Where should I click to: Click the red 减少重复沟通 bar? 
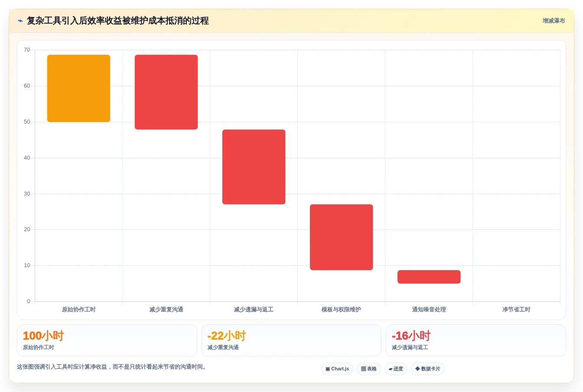166,92
